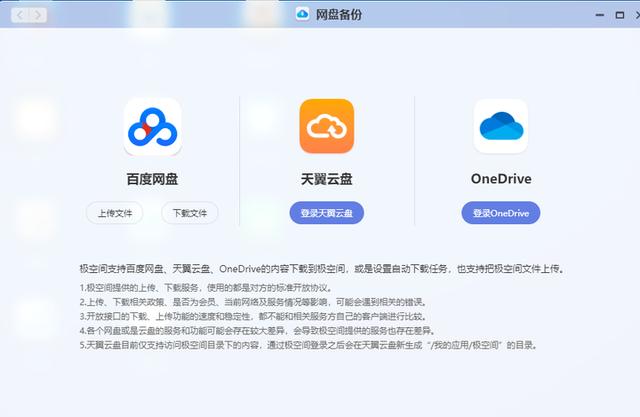Log in with 登录OneDrive button
Screen dimensions: 640x417
coord(501,213)
